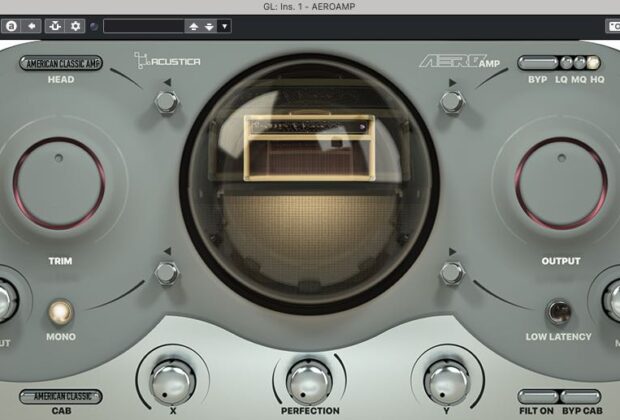Click the AeroAmp logo
This screenshot has height=420, width=620.
pyautogui.click(x=459, y=61)
